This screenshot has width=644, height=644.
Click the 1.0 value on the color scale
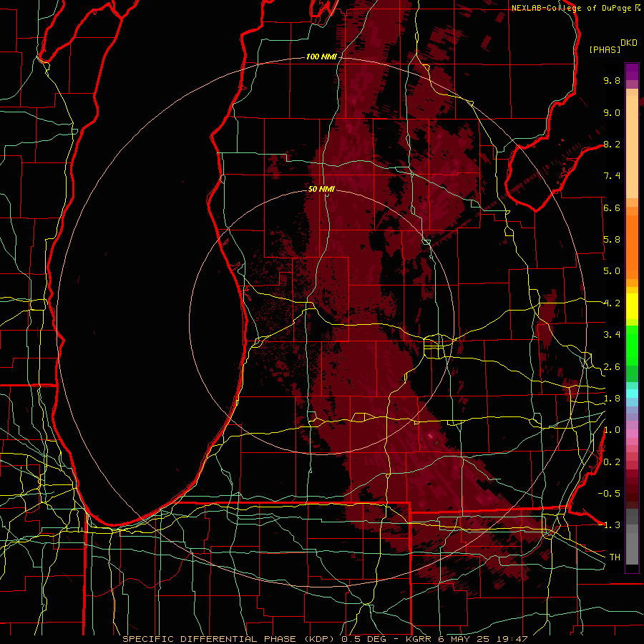pyautogui.click(x=612, y=430)
